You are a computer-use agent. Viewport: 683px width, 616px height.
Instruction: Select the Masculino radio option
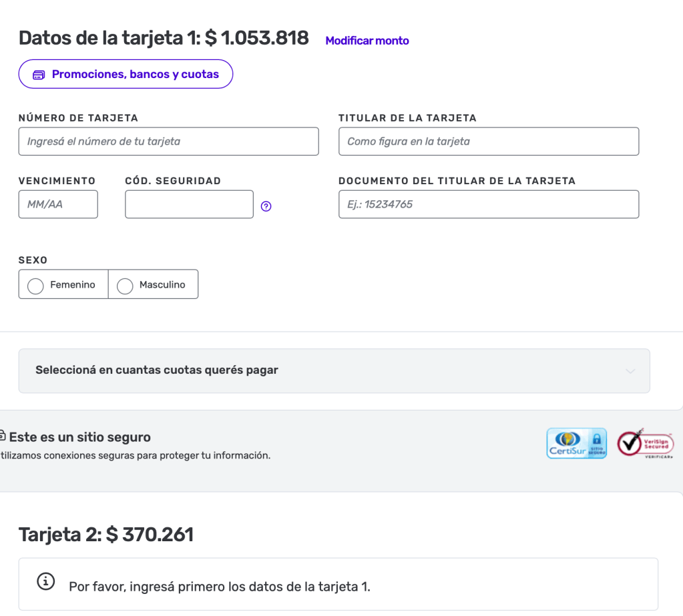[125, 286]
